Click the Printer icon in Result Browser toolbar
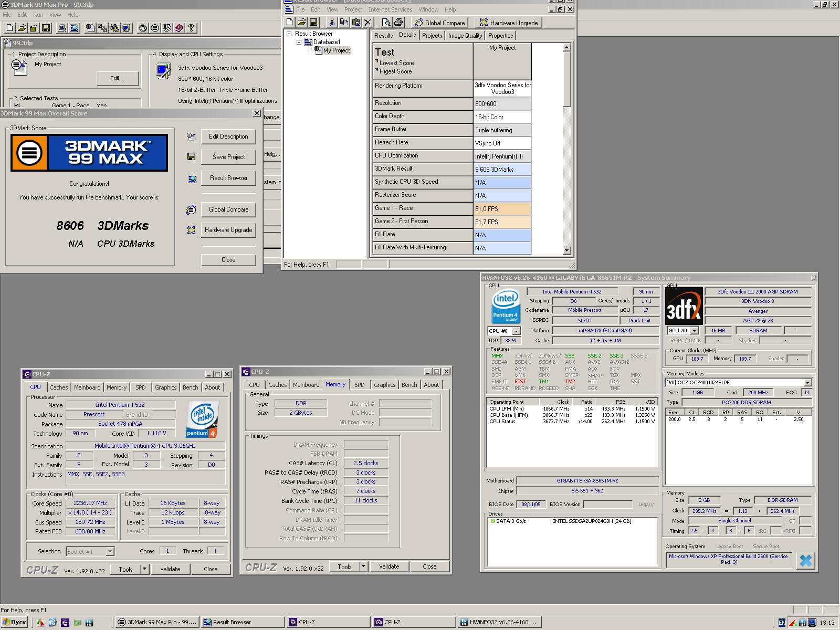The width and height of the screenshot is (840, 630). pos(398,22)
